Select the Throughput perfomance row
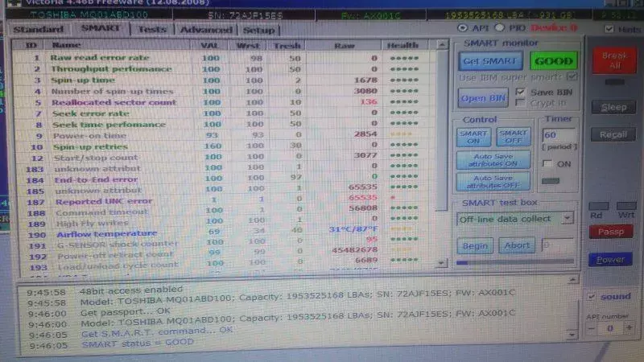This screenshot has height=362, width=644. pos(224,69)
